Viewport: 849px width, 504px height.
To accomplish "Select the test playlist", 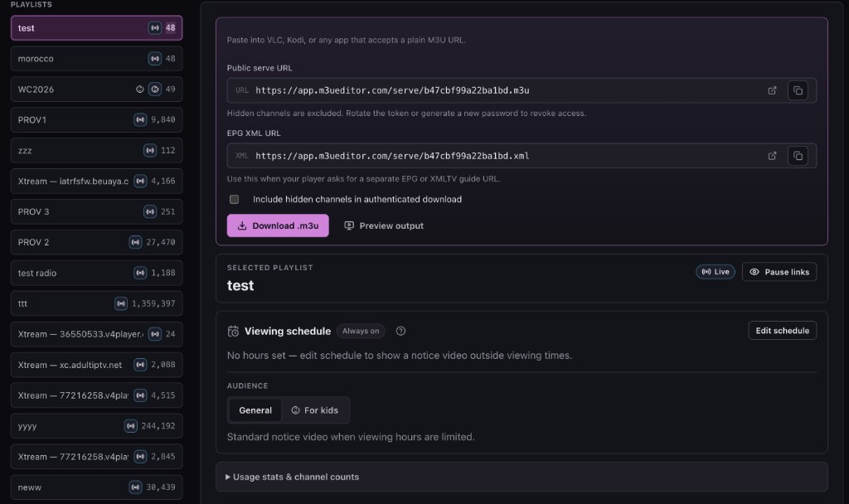I will [x=96, y=27].
